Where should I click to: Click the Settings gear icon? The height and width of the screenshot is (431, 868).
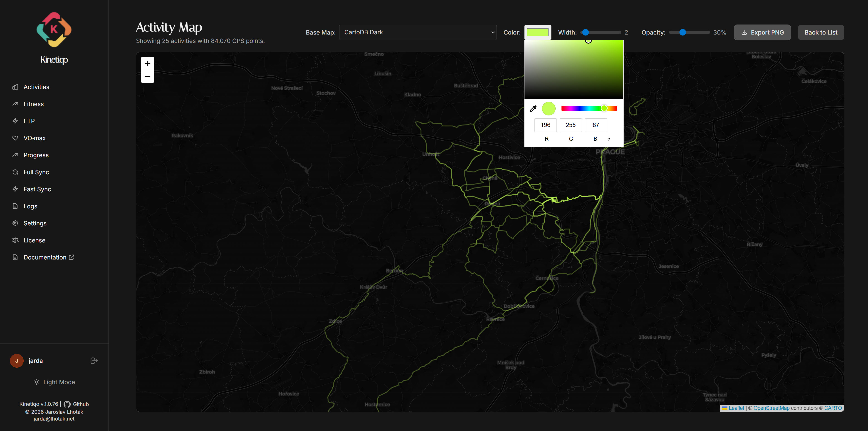(x=15, y=223)
